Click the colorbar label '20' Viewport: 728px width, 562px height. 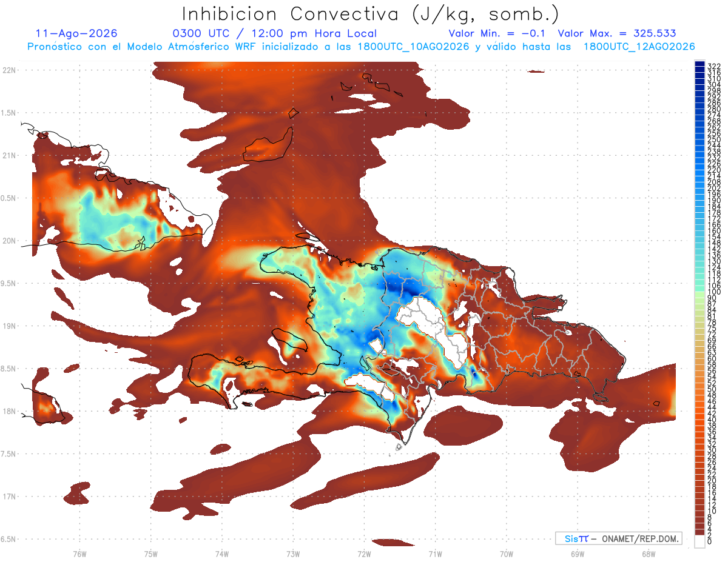point(712,481)
